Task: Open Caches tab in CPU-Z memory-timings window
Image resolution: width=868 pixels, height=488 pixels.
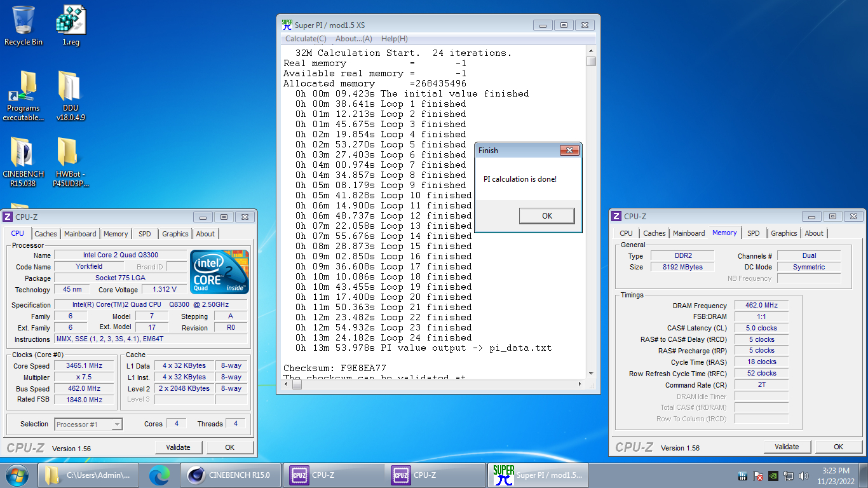Action: (x=654, y=233)
